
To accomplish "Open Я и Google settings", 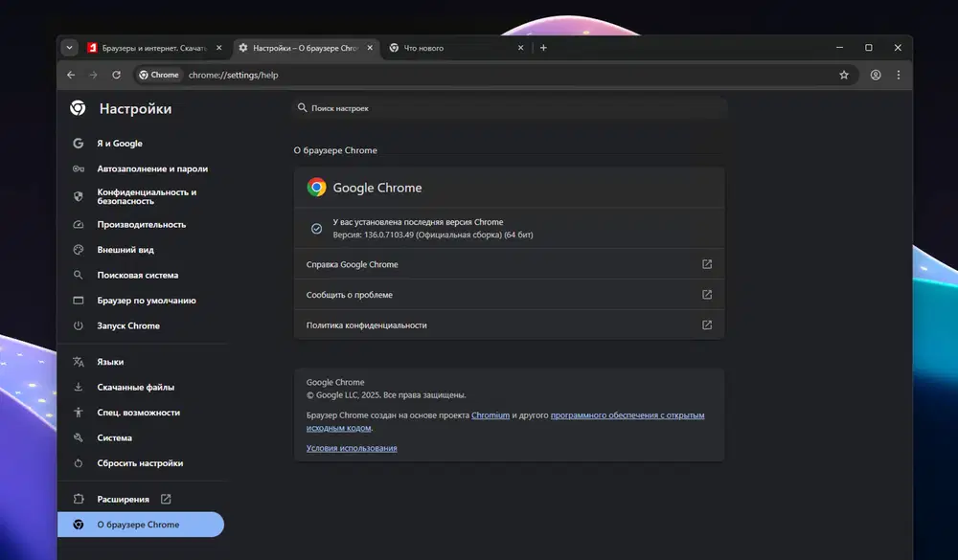I will (119, 143).
